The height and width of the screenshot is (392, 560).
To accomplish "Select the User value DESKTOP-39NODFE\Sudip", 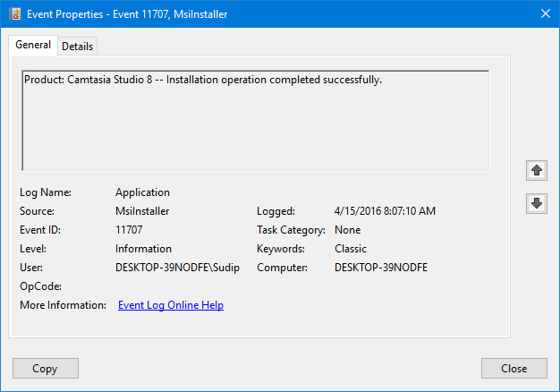I will click(177, 268).
